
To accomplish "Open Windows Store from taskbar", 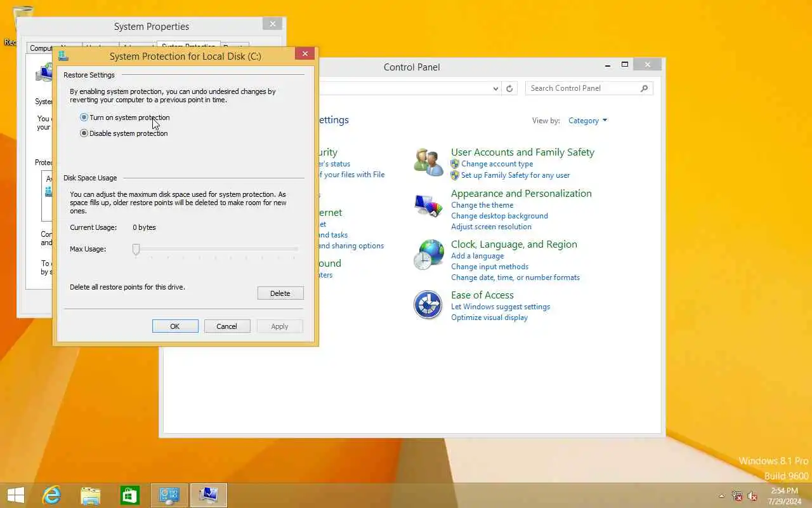I will (x=130, y=495).
